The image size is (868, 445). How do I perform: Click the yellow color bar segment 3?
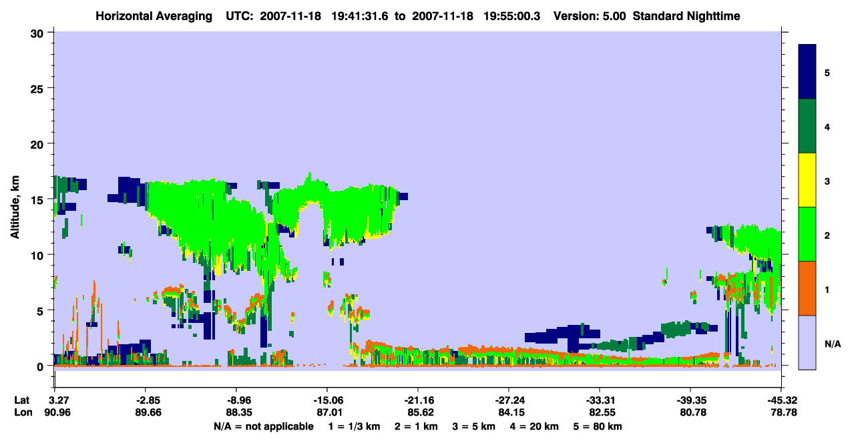tap(807, 180)
